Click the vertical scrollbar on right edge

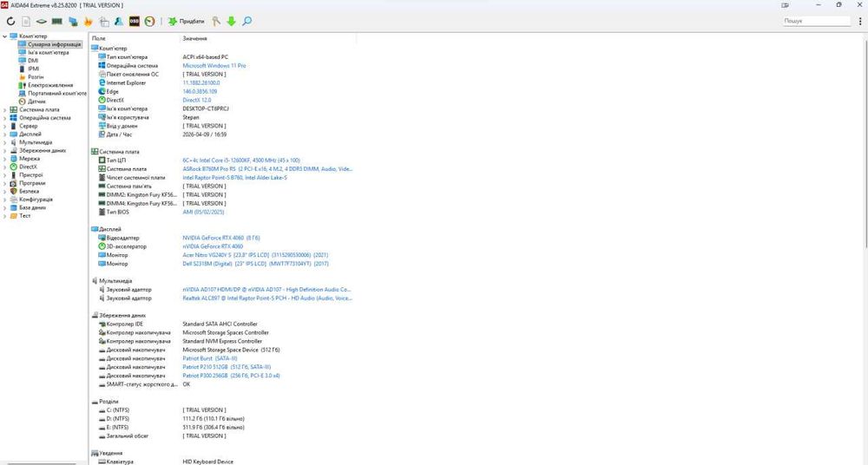(x=865, y=144)
